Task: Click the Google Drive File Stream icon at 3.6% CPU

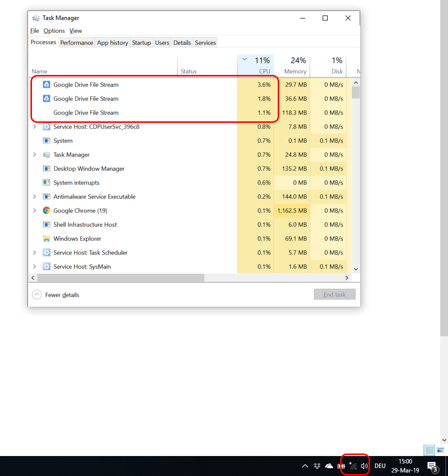Action: point(46,84)
